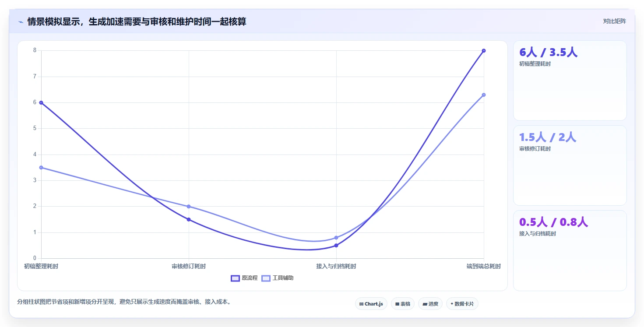Click y-axis tick label 5
The image size is (644, 327).
(x=35, y=128)
